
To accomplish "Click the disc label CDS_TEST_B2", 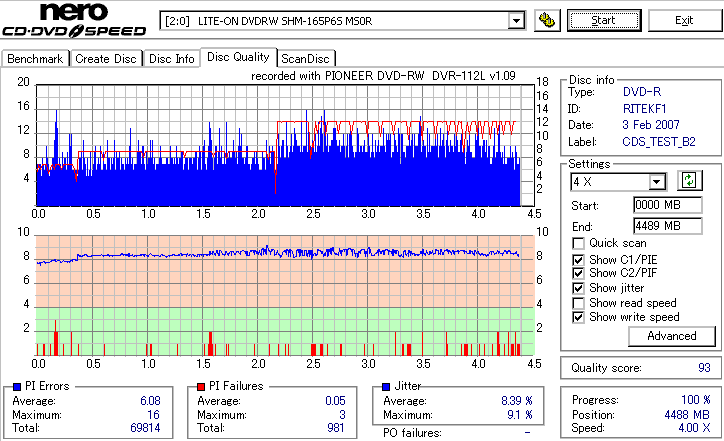I will 659,142.
